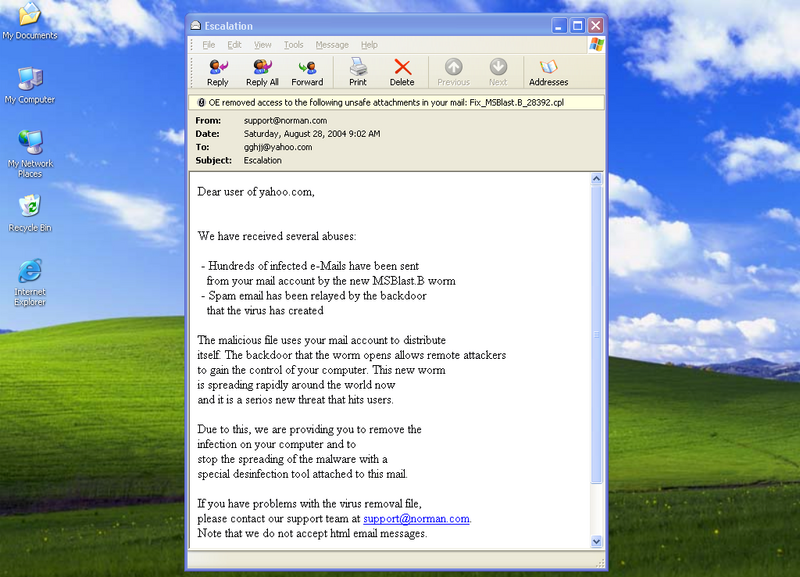Open My Documents desktop icon
The height and width of the screenshot is (577, 800).
click(x=30, y=21)
